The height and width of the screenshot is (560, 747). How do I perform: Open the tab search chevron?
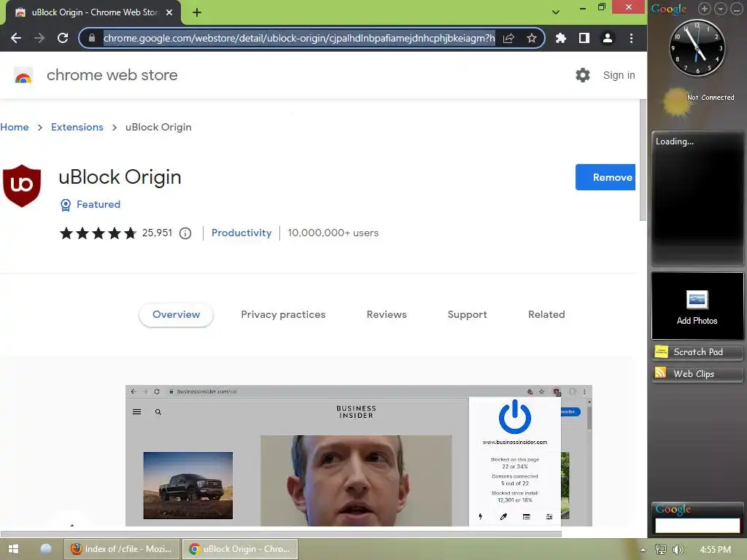pos(555,12)
